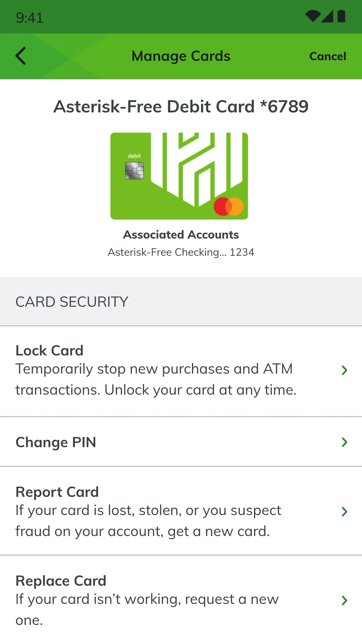The image size is (362, 644).
Task: Open the Lock Card chevron arrow
Action: point(344,370)
